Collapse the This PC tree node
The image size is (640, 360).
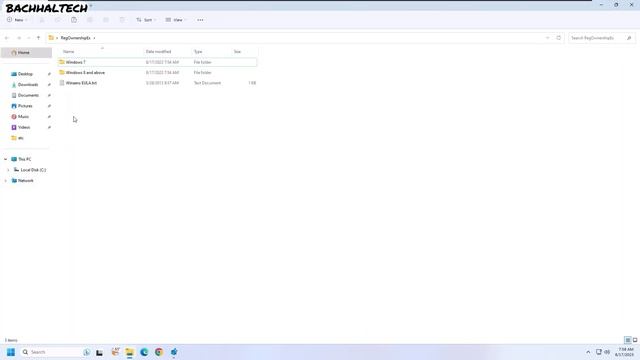click(x=5, y=159)
